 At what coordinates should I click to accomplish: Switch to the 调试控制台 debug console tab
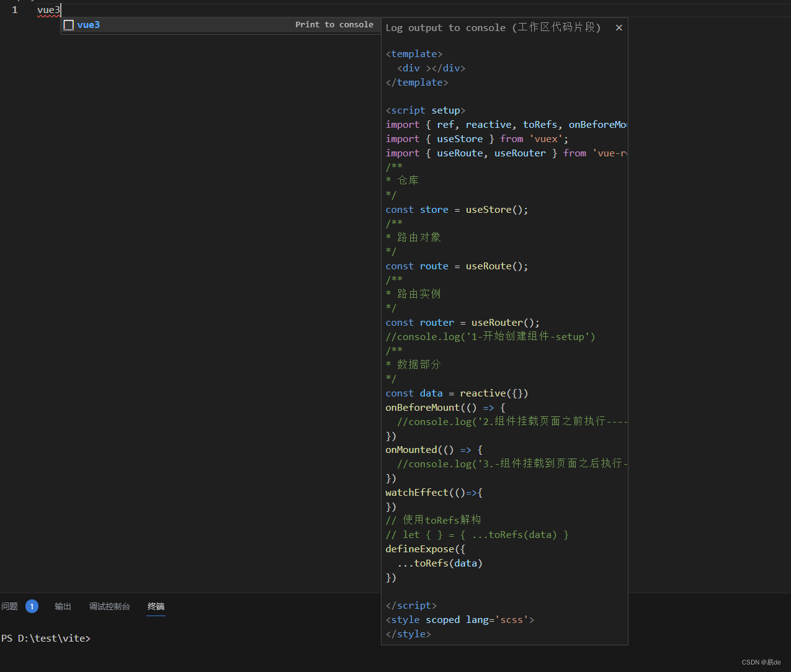109,606
